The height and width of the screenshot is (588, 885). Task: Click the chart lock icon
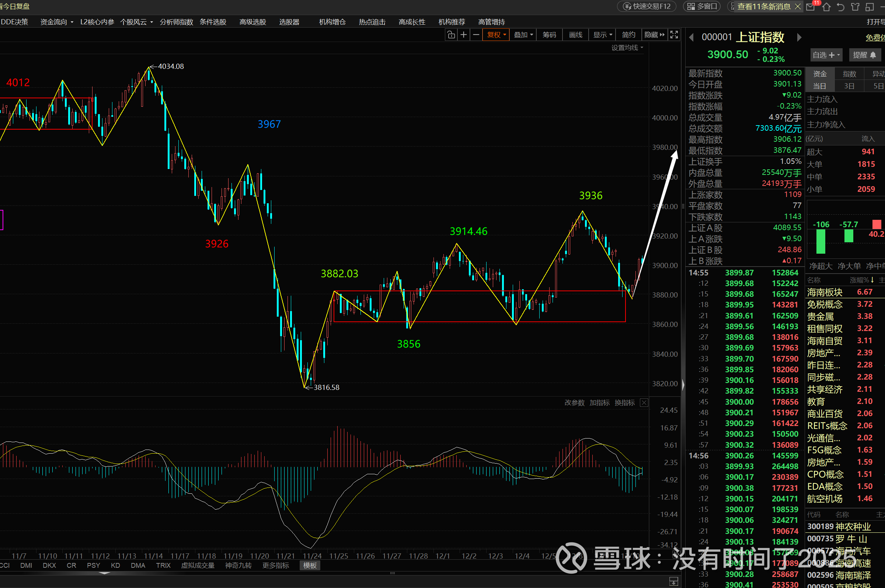tap(451, 35)
